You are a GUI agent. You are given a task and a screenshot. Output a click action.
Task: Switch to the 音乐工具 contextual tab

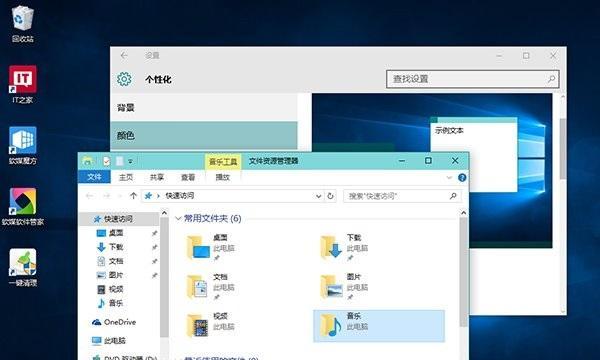tap(223, 162)
